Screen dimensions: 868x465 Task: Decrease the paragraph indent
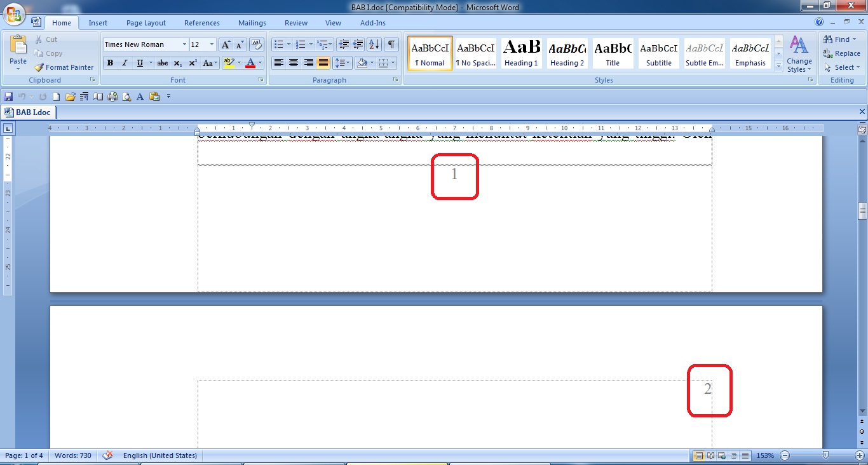click(344, 44)
